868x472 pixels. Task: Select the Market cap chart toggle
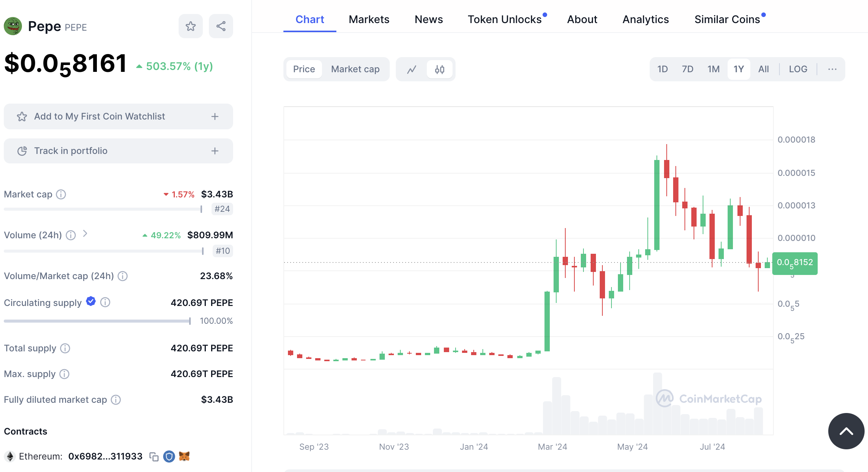point(355,69)
